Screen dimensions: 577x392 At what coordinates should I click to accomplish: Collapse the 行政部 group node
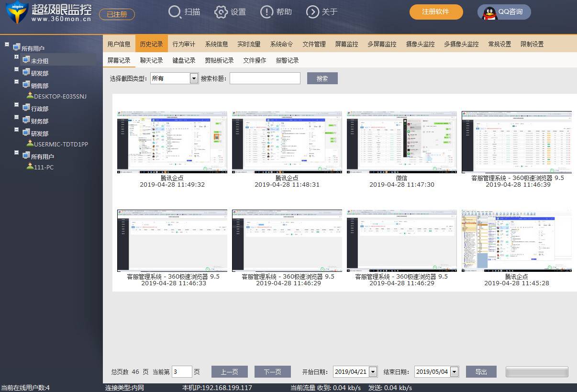point(17,105)
